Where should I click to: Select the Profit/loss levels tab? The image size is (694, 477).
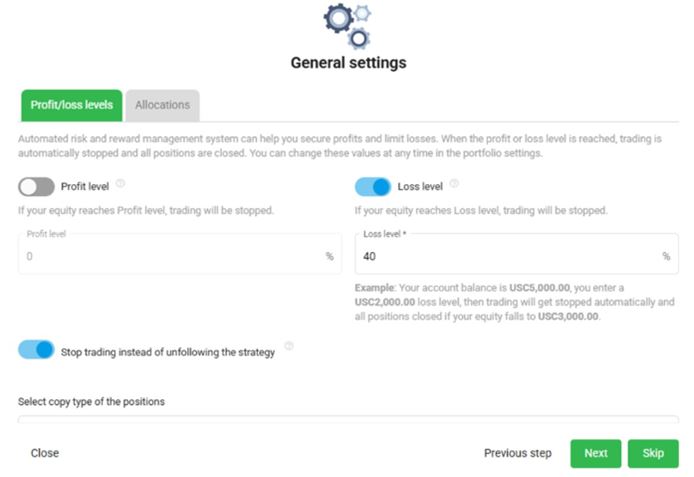[70, 105]
